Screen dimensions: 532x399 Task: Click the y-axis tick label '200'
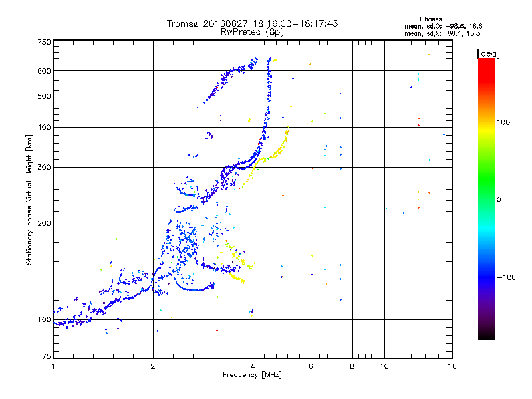[44, 223]
